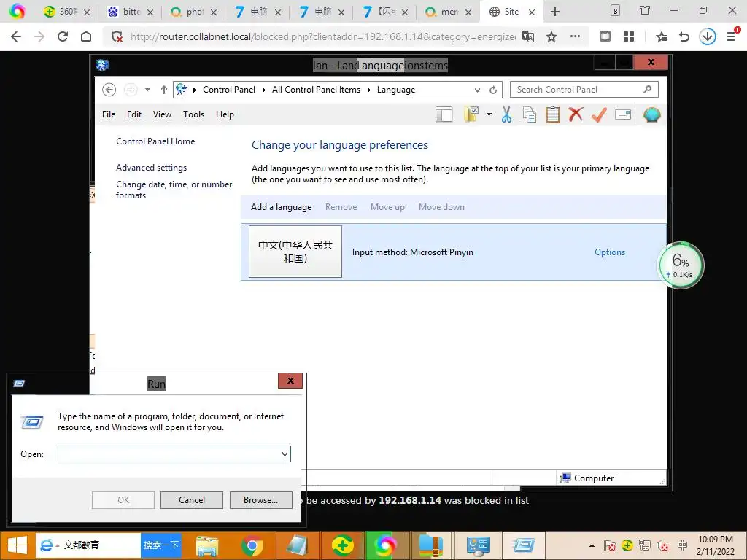Open the Edit menu
Viewport: 747px width, 560px height.
[x=134, y=114]
